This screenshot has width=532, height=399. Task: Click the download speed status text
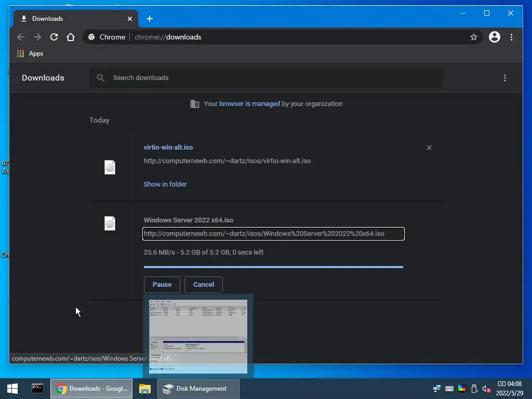click(204, 252)
